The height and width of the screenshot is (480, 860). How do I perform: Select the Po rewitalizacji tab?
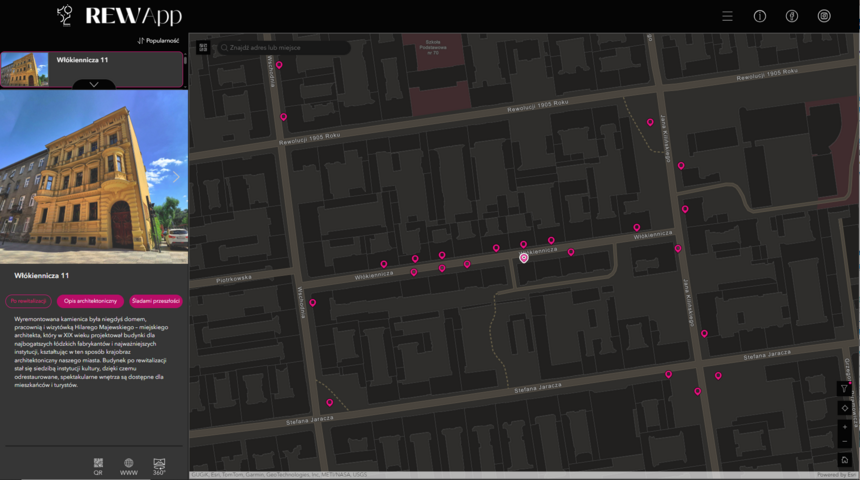[x=29, y=301]
